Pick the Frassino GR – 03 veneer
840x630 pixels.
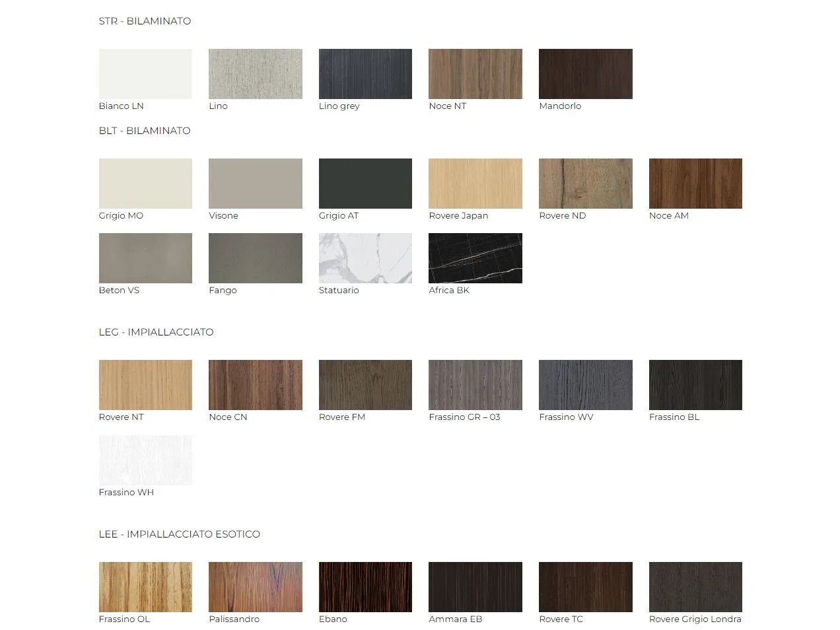click(x=475, y=385)
